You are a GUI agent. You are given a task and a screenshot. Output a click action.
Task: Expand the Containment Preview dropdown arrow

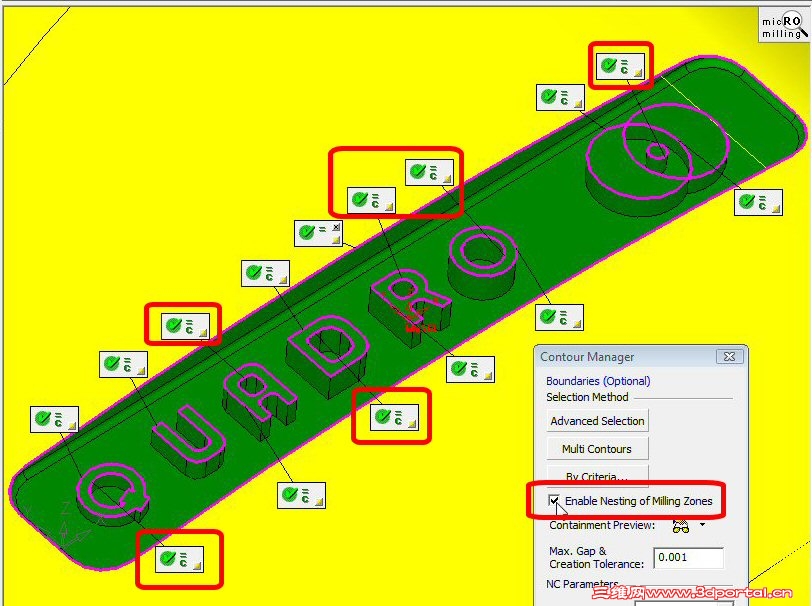click(x=702, y=525)
